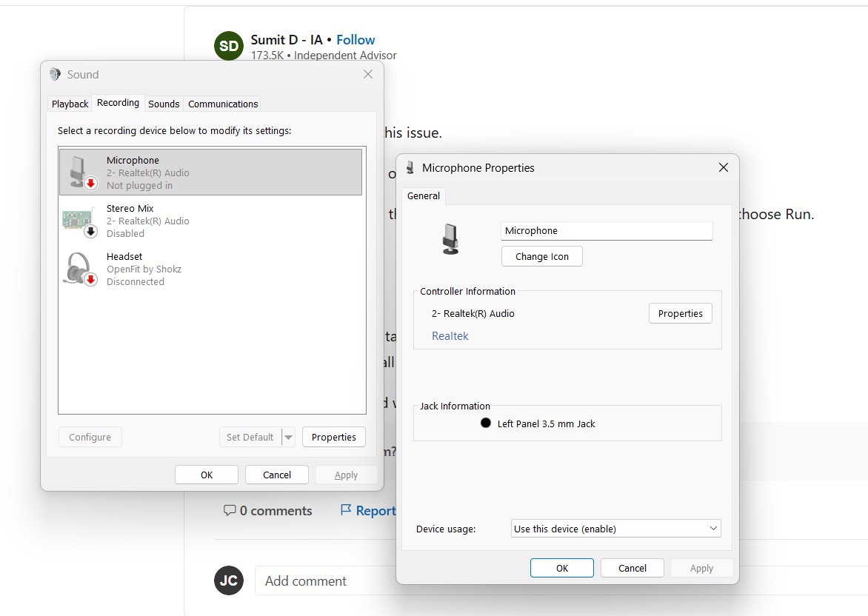This screenshot has height=616, width=868.
Task: Open the Device usage dropdown
Action: pyautogui.click(x=615, y=529)
